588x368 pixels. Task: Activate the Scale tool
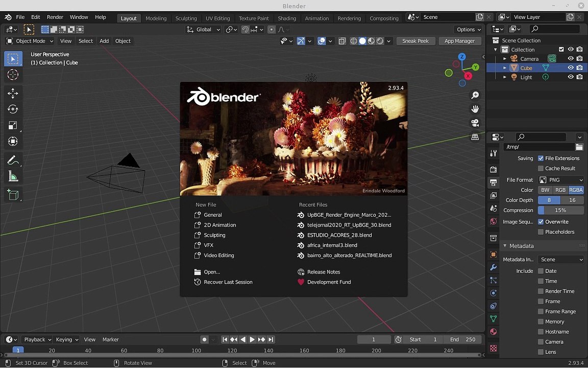click(13, 125)
